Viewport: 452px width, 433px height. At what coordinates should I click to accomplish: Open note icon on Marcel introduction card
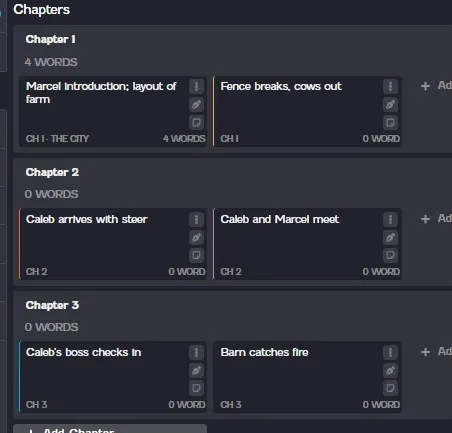coord(196,122)
